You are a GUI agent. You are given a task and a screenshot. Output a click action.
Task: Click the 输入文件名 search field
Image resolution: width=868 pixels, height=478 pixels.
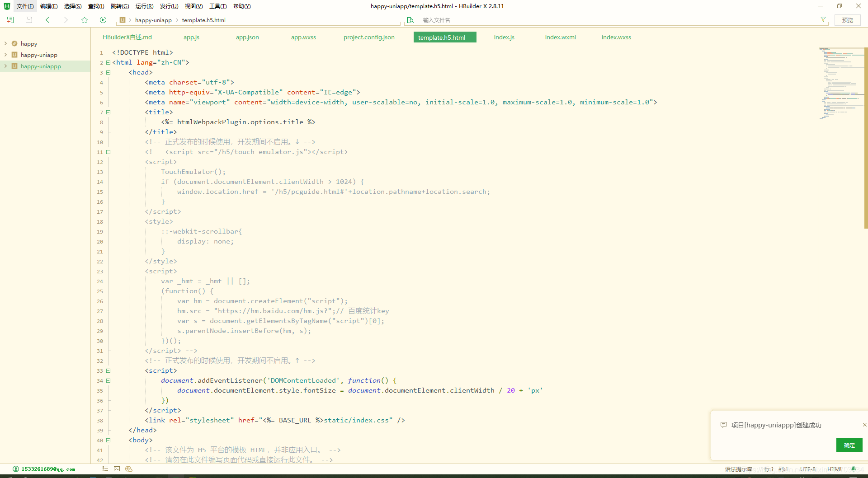click(617, 20)
